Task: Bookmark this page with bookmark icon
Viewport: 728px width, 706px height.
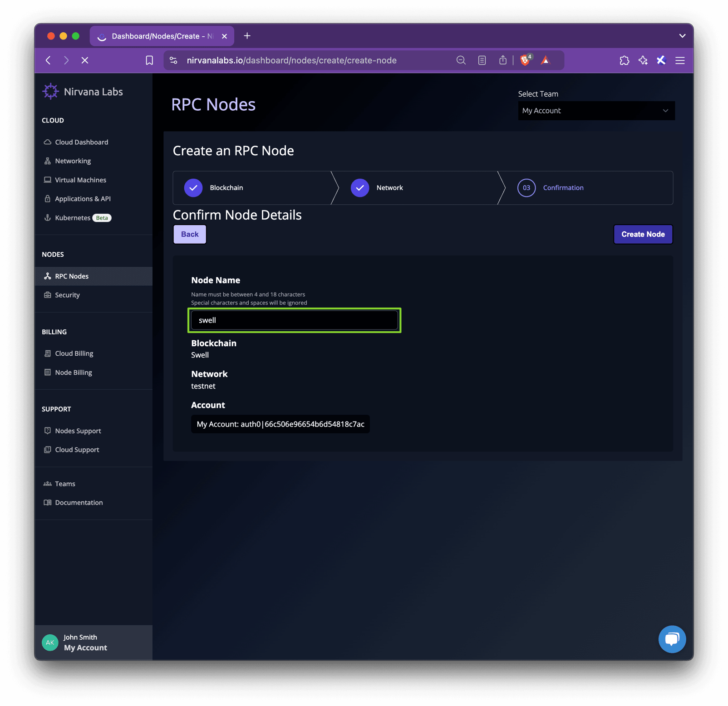Action: click(x=149, y=60)
